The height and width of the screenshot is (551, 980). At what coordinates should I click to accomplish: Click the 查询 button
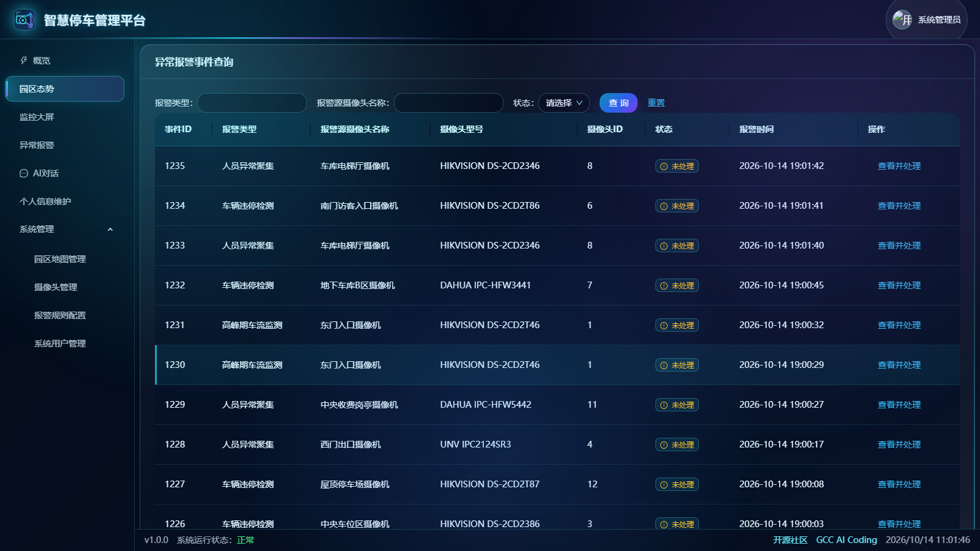coord(618,103)
